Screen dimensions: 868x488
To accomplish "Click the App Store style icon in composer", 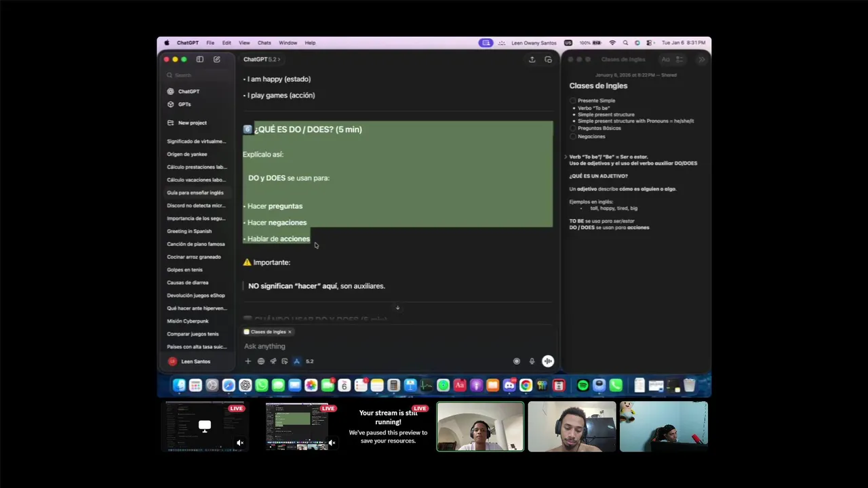I will (x=296, y=361).
